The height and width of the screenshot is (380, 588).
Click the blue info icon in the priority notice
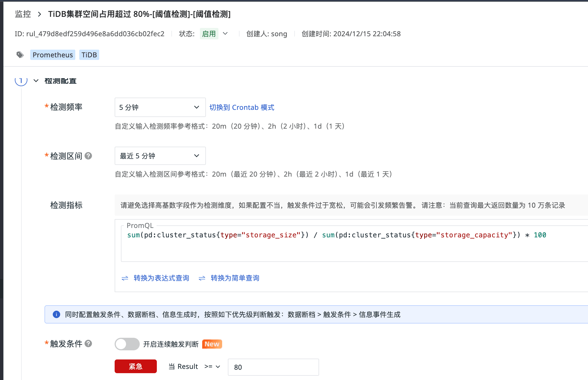click(56, 314)
